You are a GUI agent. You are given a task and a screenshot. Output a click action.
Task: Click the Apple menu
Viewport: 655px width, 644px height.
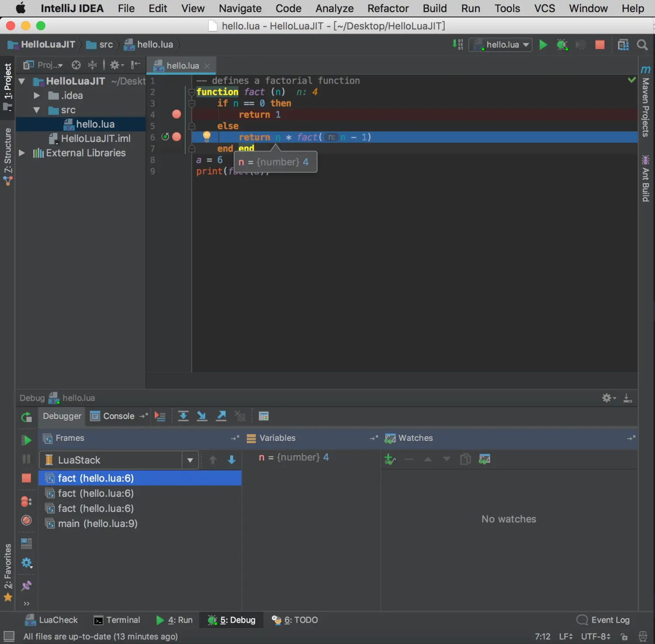20,8
